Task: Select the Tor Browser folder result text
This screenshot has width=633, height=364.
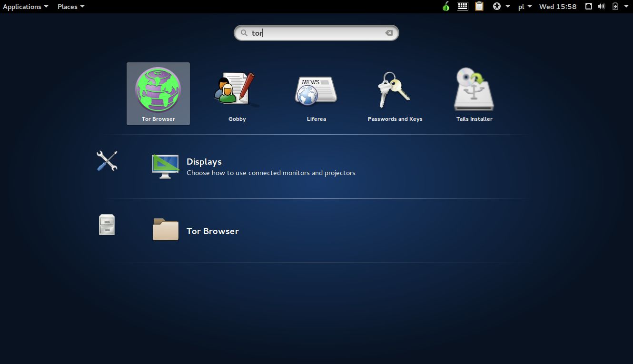Action: click(212, 231)
